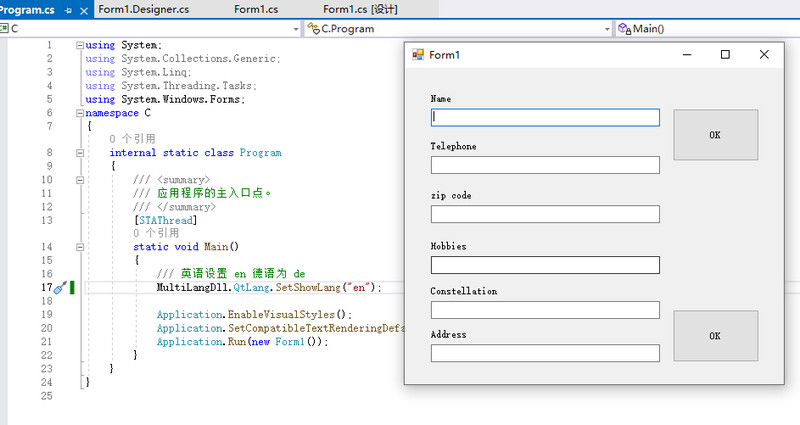Click the '0 个引用' reference link above Main

(156, 233)
